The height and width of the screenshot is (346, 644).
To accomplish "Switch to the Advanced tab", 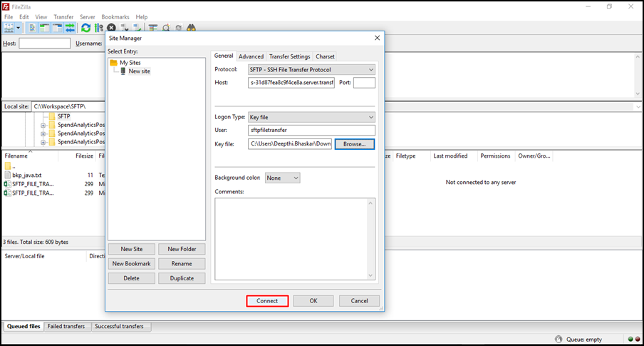I will 251,56.
